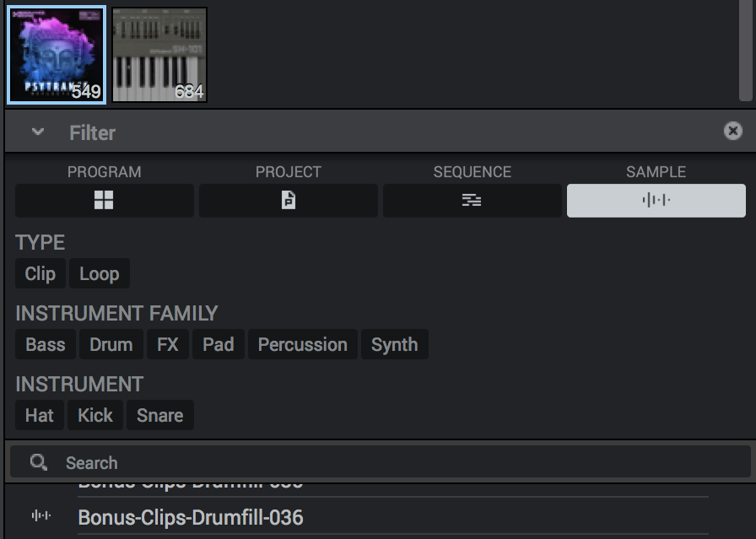
Task: Clear the filter with the X icon
Action: (x=732, y=131)
